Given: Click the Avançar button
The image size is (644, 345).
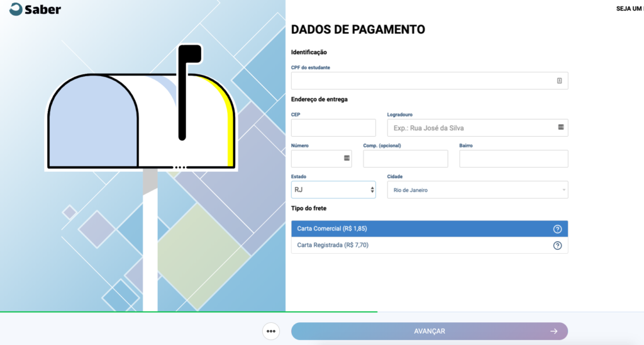Looking at the screenshot, I should [430, 331].
